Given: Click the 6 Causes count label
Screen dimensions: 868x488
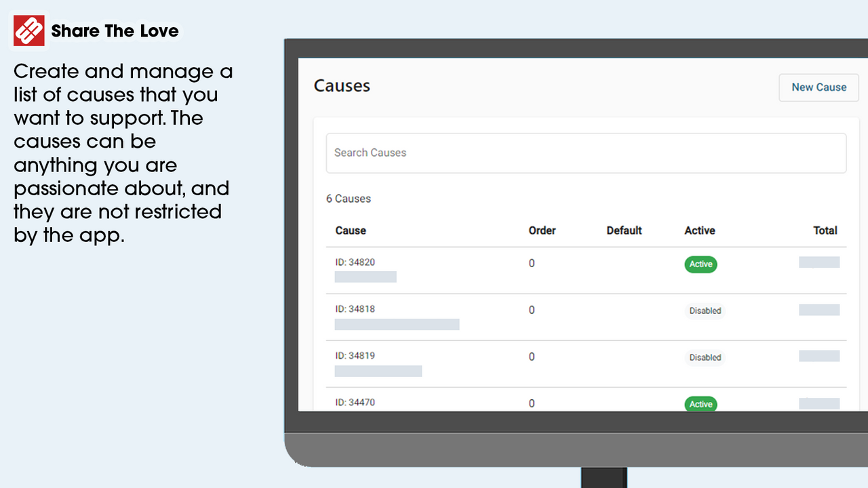Looking at the screenshot, I should point(348,198).
